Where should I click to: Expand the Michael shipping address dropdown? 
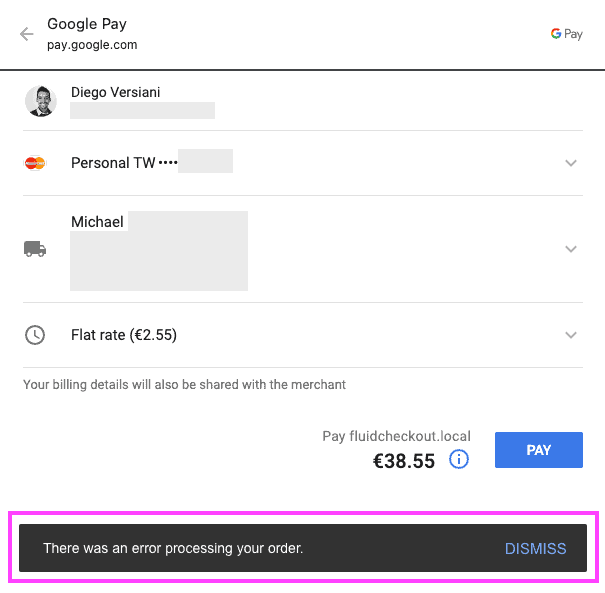click(571, 249)
